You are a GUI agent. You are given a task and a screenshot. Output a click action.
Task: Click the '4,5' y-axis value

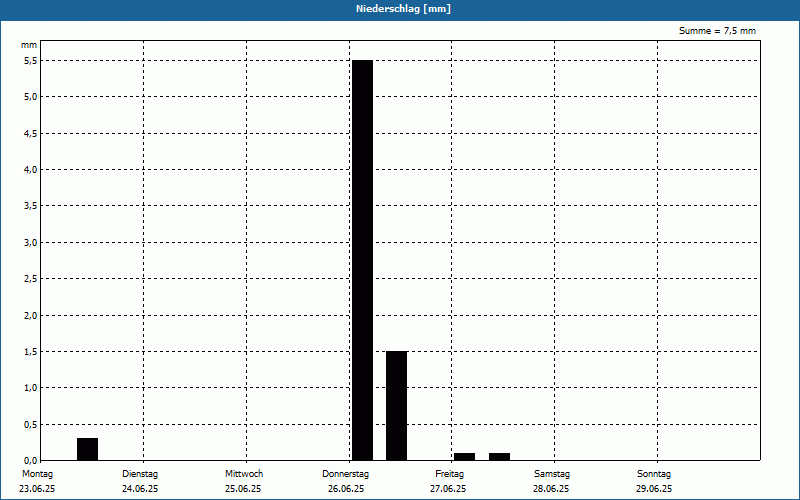click(x=31, y=134)
